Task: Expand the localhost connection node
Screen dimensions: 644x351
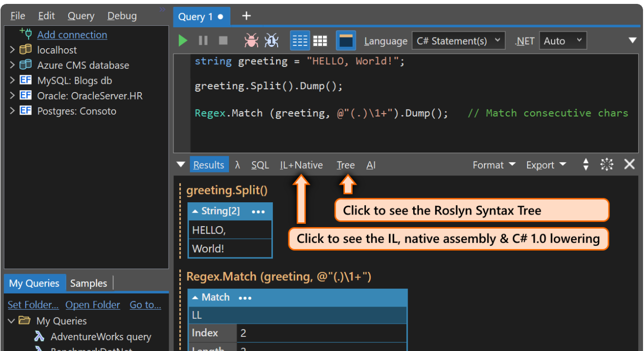Action: pos(13,49)
